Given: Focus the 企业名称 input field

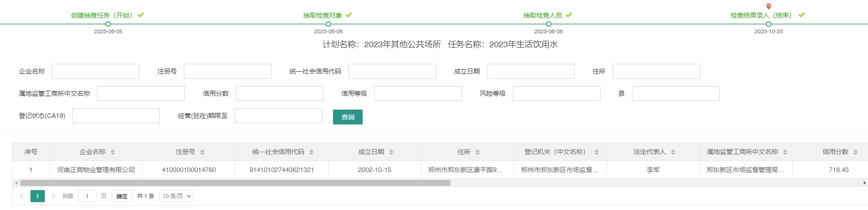Looking at the screenshot, I should click(96, 71).
